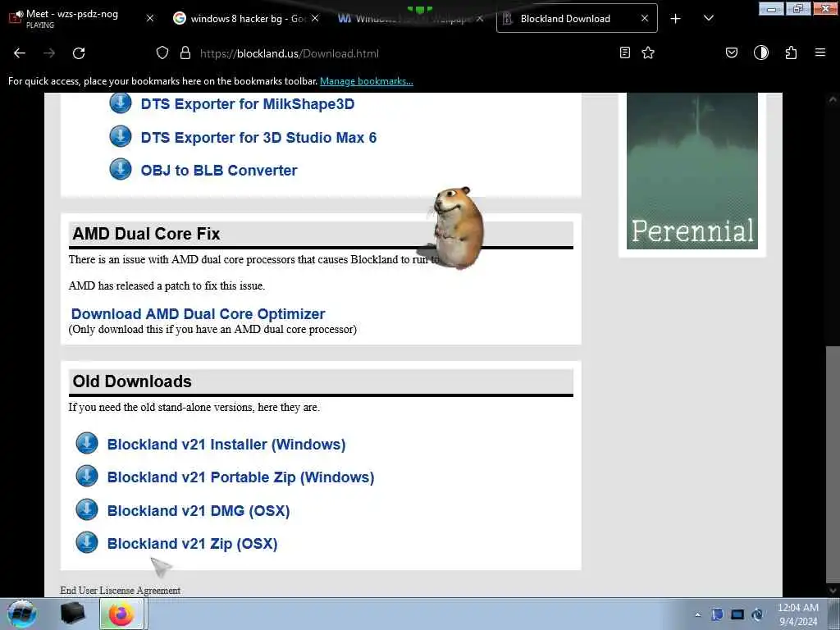This screenshot has height=630, width=840.
Task: Open the Firefox hamburger menu
Action: [820, 52]
